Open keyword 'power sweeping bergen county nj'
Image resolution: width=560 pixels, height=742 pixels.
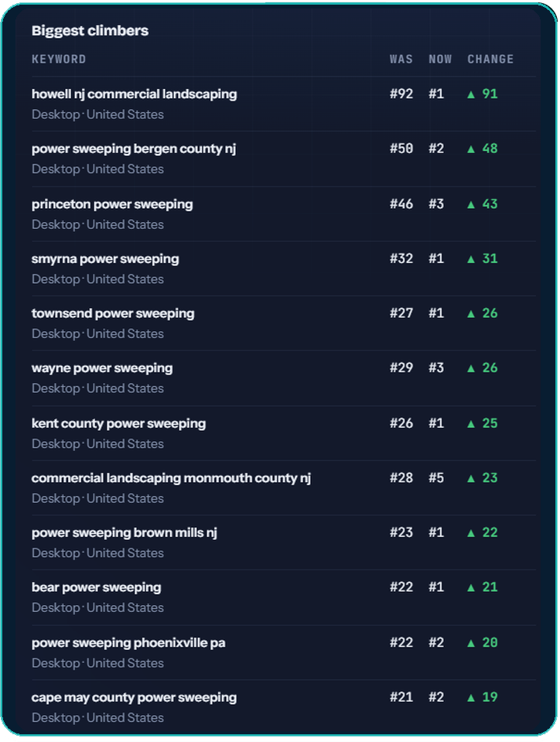click(x=134, y=149)
